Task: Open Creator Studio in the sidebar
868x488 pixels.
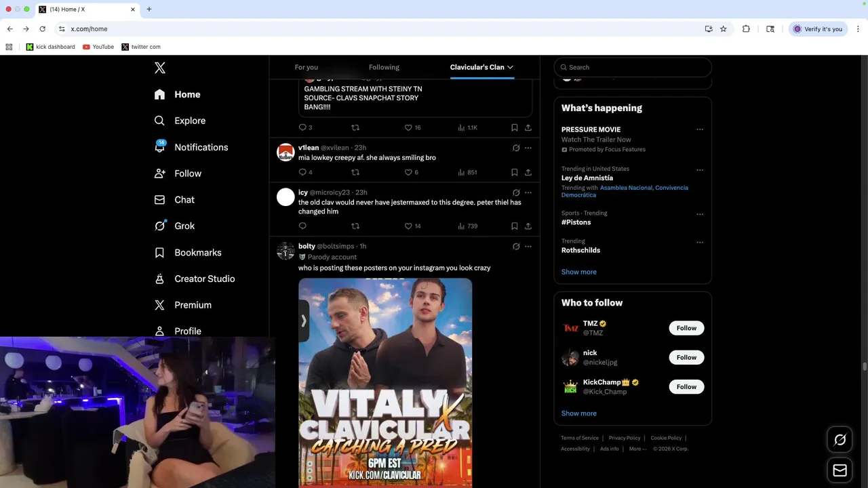Action: (x=195, y=279)
